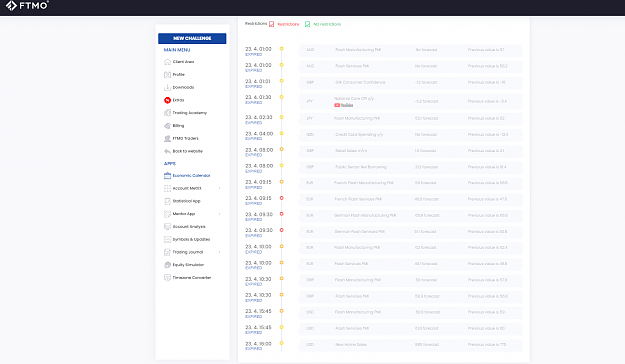This screenshot has height=364, width=625.
Task: Select the 'Retail Sales m/m' event
Action: (351, 151)
